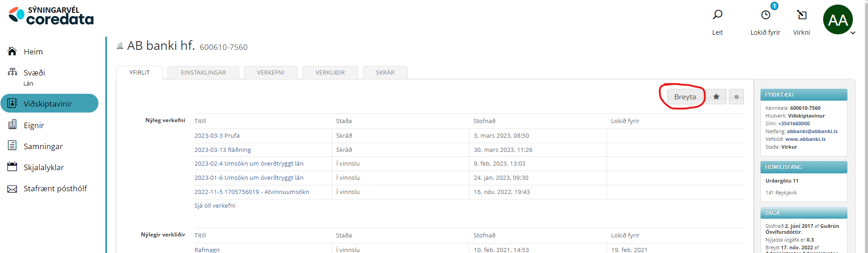Open Lokið fyrir clock icon
The height and width of the screenshot is (253, 868).
tap(766, 15)
